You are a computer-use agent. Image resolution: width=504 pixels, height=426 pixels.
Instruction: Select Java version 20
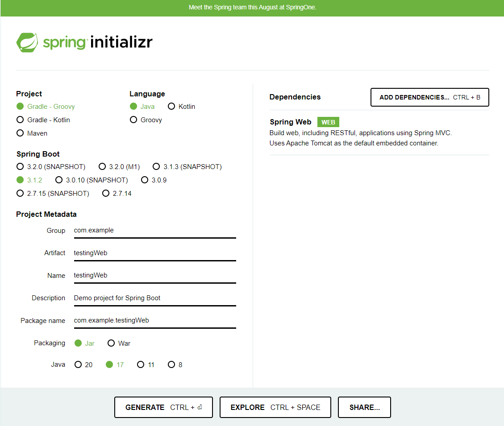(83, 364)
